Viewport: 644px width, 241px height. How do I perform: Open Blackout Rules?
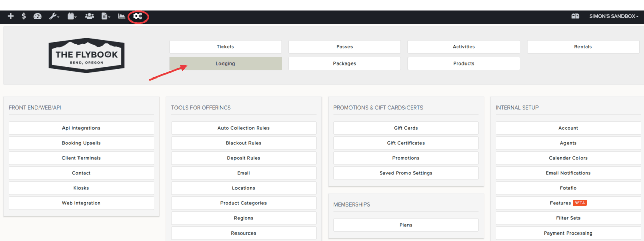[x=244, y=143]
